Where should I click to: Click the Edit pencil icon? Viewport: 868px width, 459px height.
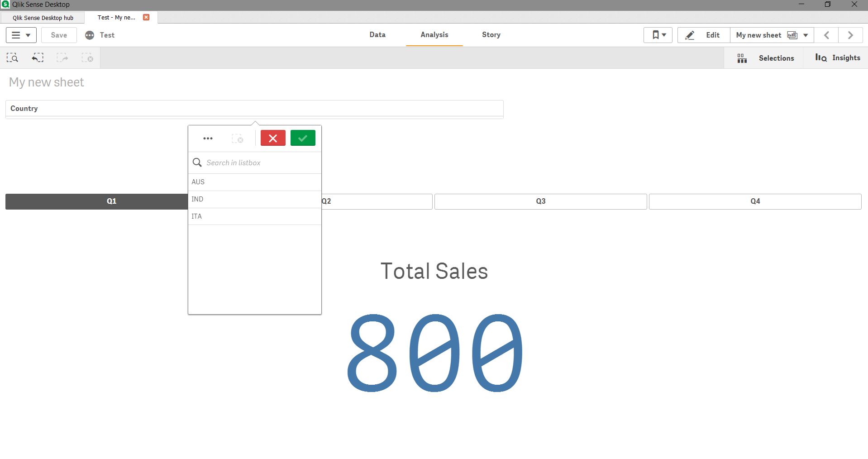coord(690,35)
